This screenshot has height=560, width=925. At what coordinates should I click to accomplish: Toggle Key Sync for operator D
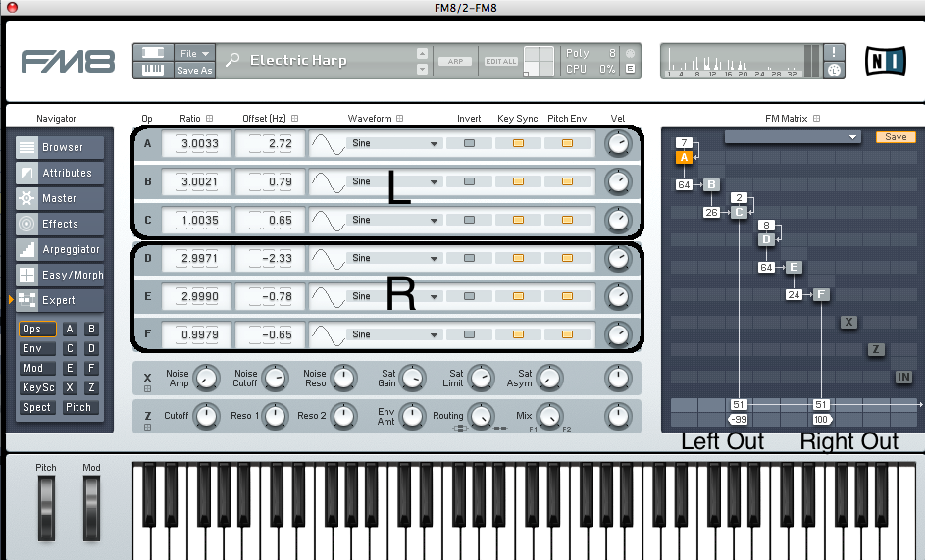[518, 258]
